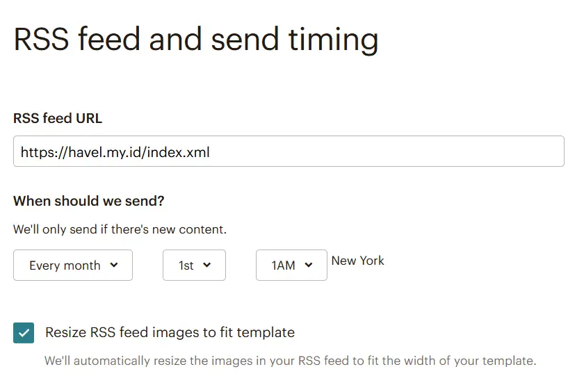Toggle the Resize RSS feed images checkbox
Screen dimensions: 584x392
coord(24,333)
